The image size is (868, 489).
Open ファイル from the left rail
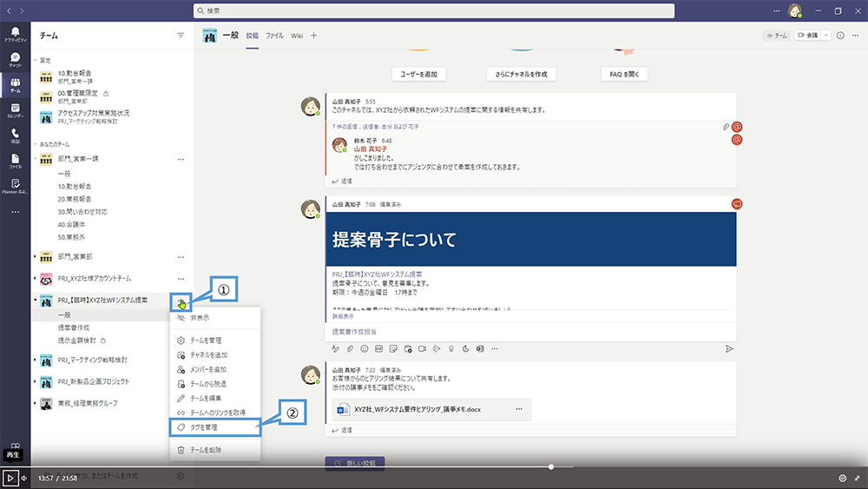tap(15, 162)
